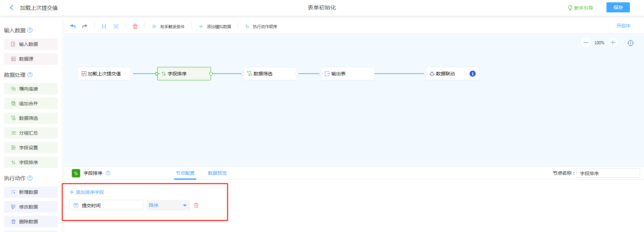Open 执行动作顺序 in the toolbar
The image size is (644, 232).
(x=261, y=26)
